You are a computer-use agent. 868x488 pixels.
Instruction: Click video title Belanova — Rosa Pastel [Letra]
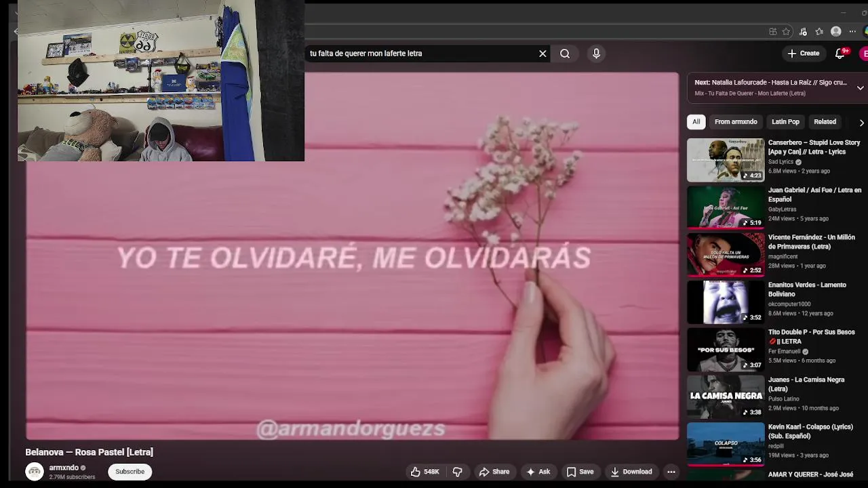[x=89, y=452]
